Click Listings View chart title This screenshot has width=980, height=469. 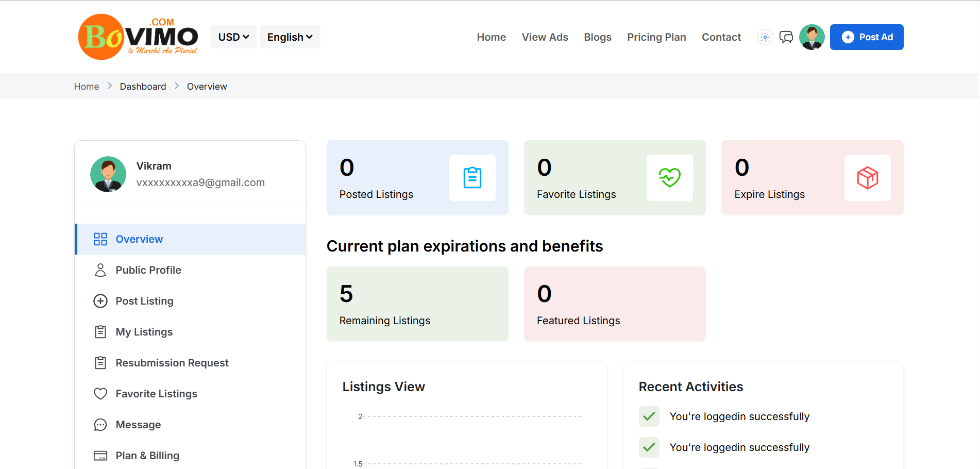(384, 387)
